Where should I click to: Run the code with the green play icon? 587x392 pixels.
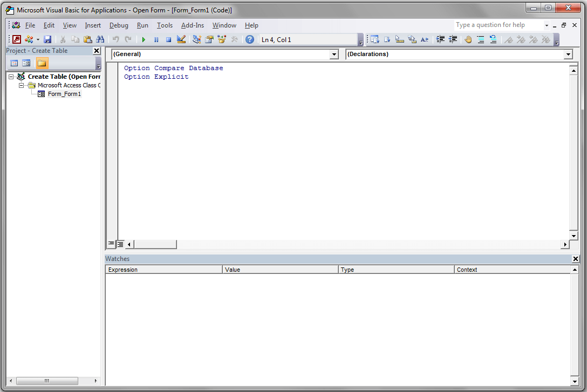(144, 39)
